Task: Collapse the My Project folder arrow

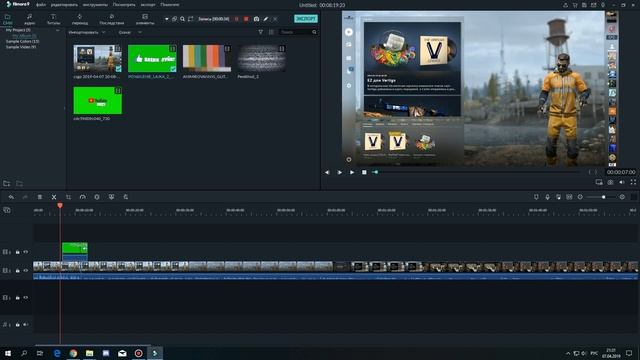Action: click(58, 30)
